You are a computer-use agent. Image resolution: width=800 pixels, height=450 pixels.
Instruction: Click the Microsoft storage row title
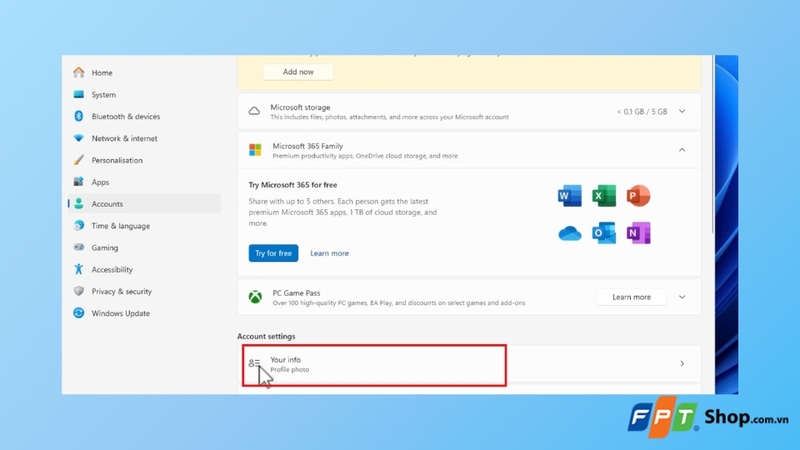point(301,107)
